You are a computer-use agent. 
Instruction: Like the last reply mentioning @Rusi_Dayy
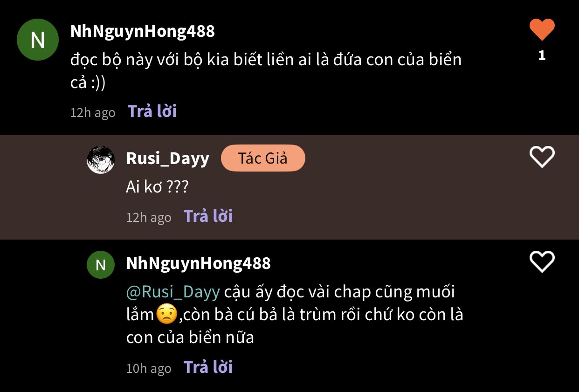point(542,261)
